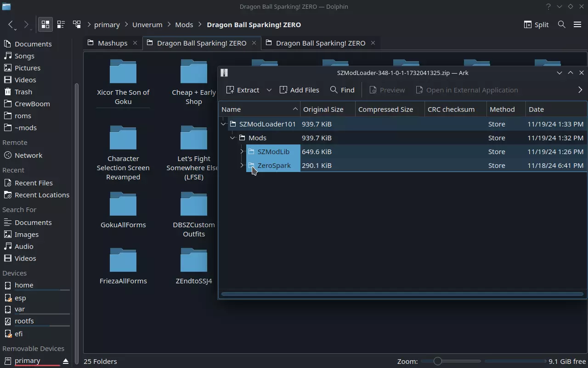Open Trash in sidebar
588x368 pixels.
pyautogui.click(x=23, y=92)
